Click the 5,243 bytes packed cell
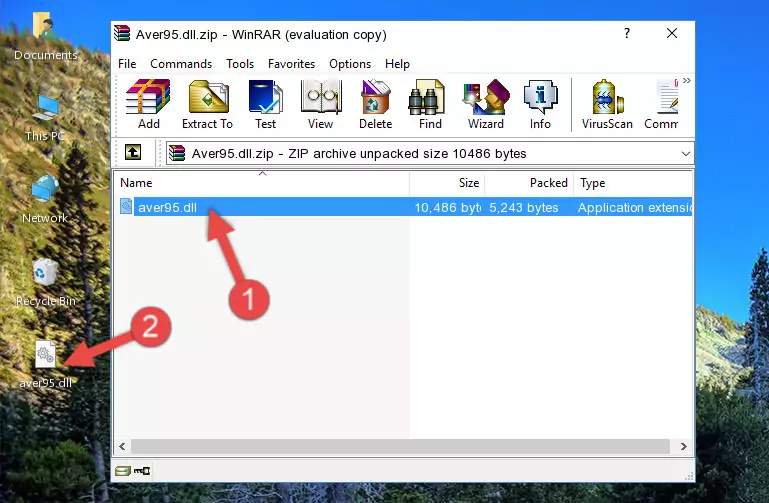 coord(524,207)
